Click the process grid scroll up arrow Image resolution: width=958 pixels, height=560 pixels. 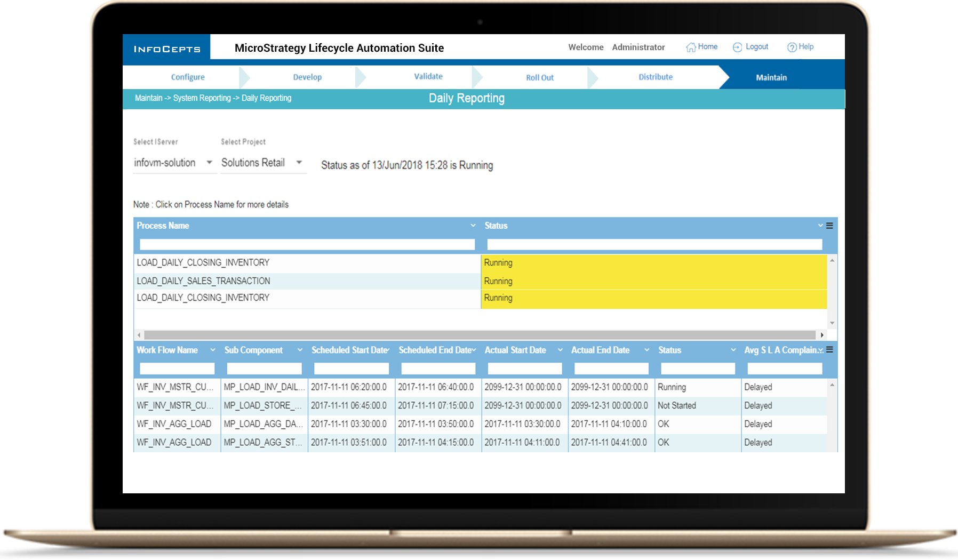click(x=832, y=261)
